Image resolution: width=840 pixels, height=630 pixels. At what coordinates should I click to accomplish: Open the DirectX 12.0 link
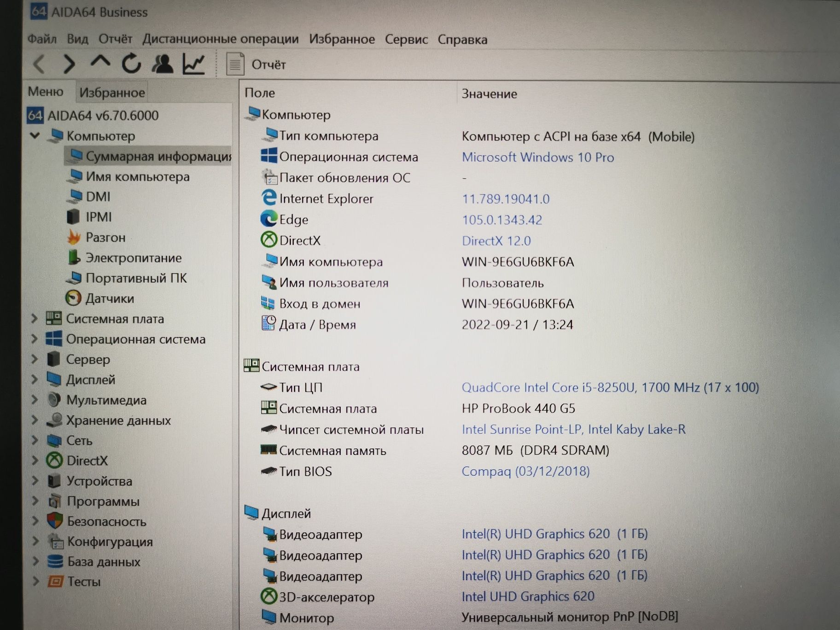pyautogui.click(x=496, y=241)
